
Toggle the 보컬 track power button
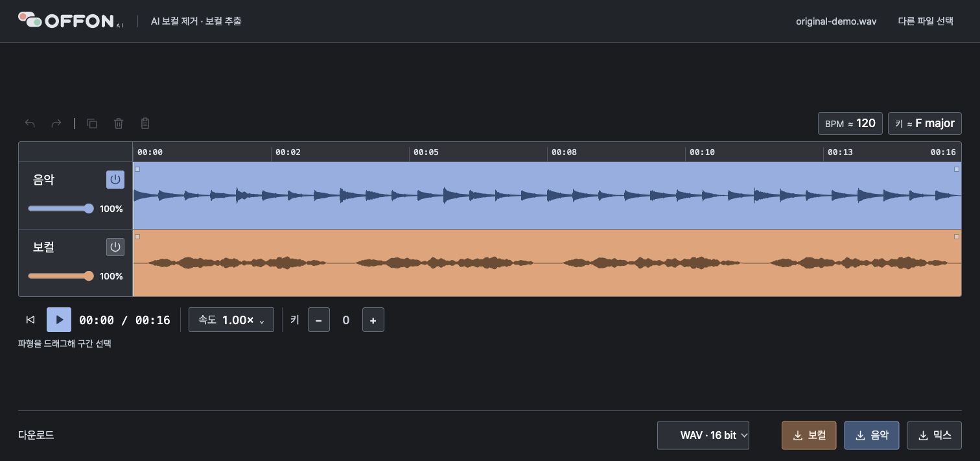click(x=115, y=247)
